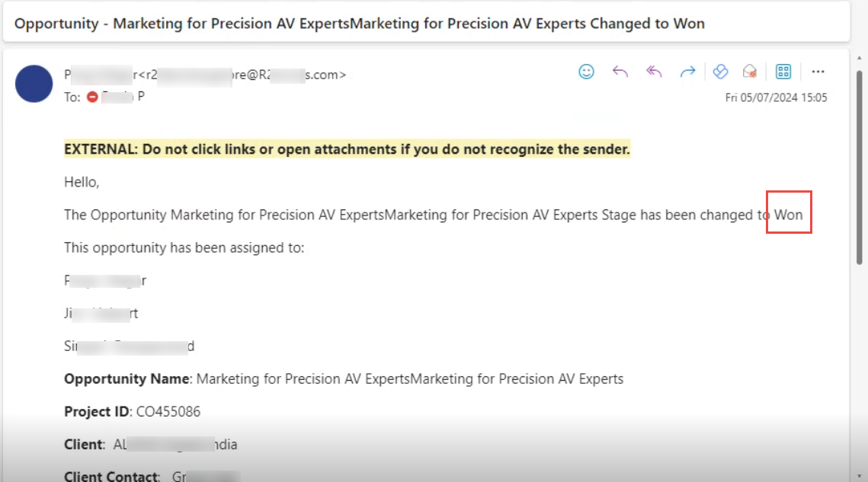Open the Viva Insights icon
Viewport: 868px width, 482px height.
tap(720, 72)
